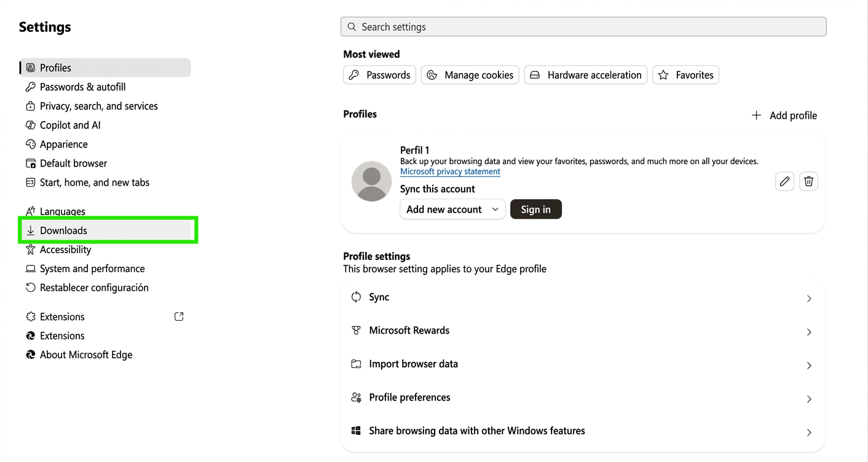
Task: Click the Most viewed heading
Action: pos(371,54)
